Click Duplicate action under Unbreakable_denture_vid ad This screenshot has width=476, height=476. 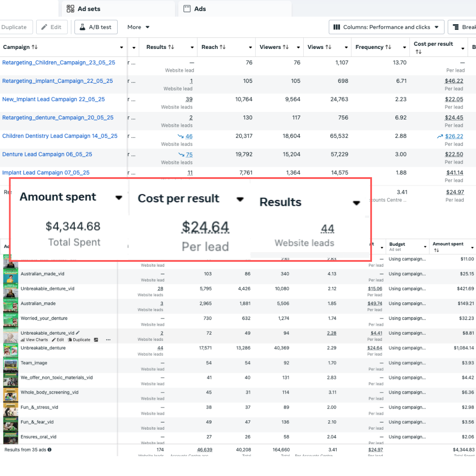coord(79,340)
